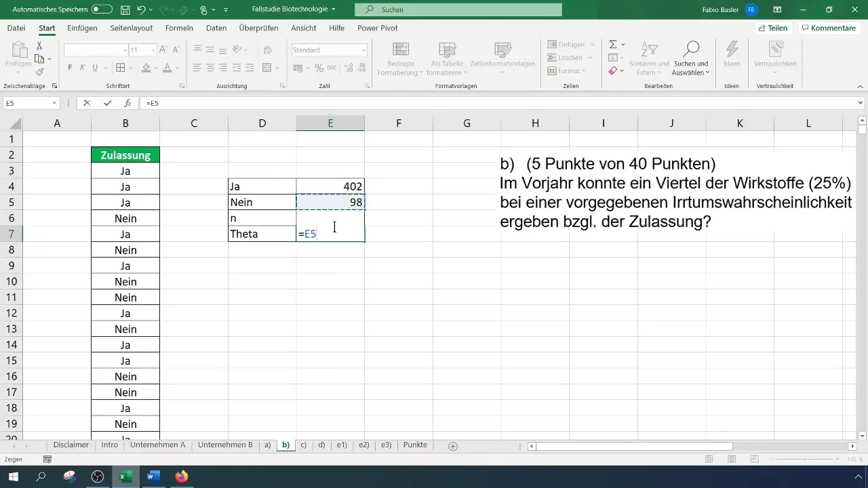
Task: Open Firefox from the taskbar
Action: (181, 476)
